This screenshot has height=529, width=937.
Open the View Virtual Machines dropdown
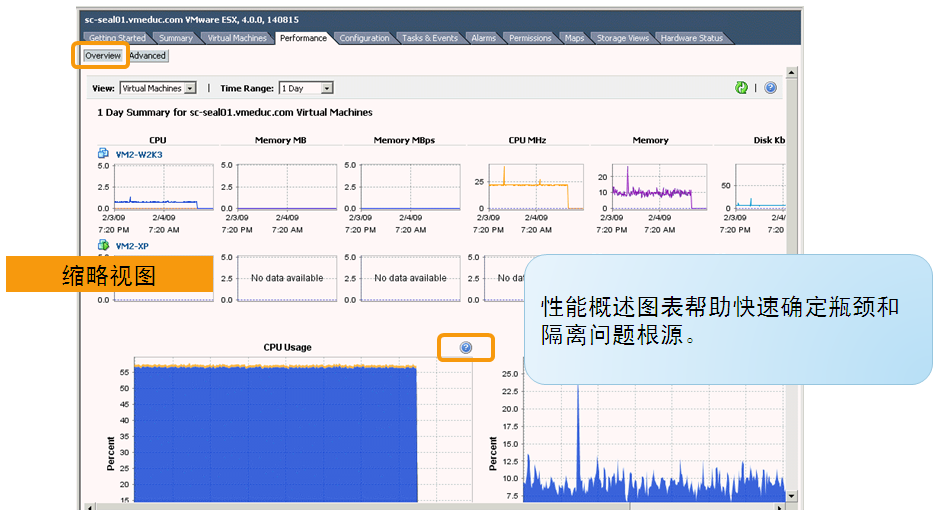coord(158,88)
